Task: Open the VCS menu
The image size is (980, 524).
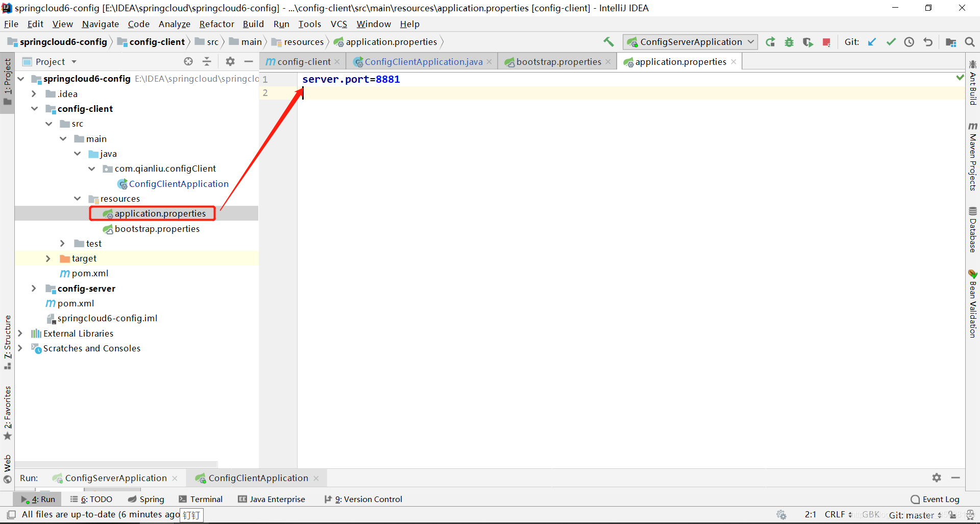Action: tap(338, 24)
